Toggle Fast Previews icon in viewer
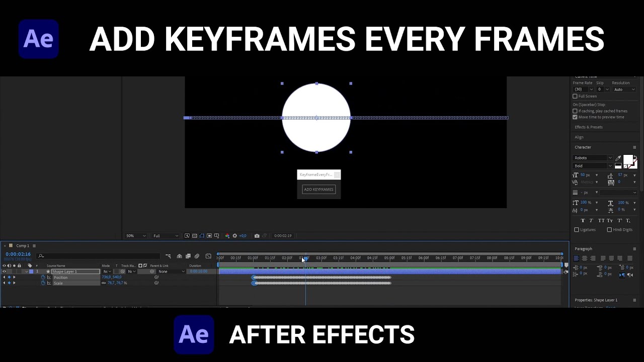This screenshot has height=362, width=644. point(187,235)
